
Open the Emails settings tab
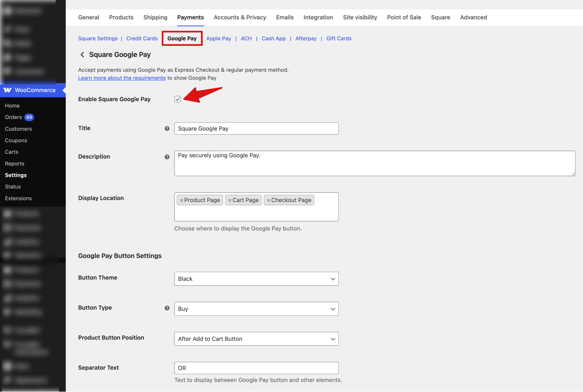pos(285,17)
